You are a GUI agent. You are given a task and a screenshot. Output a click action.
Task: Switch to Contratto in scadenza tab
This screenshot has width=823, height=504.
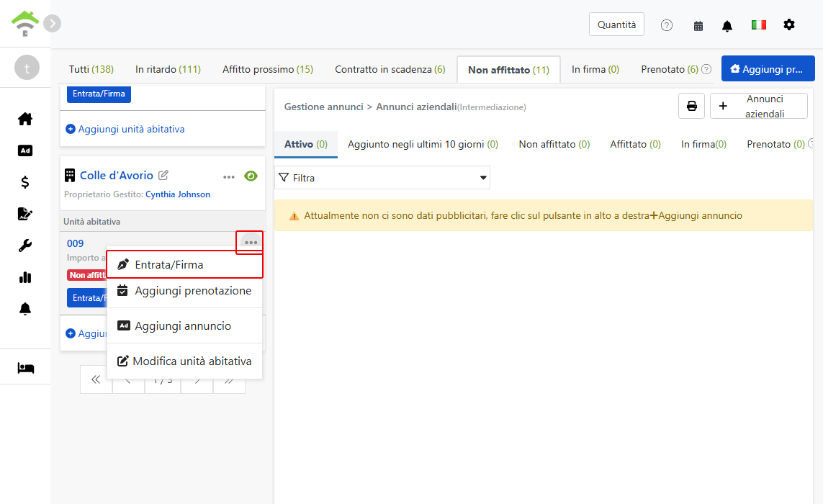[390, 69]
